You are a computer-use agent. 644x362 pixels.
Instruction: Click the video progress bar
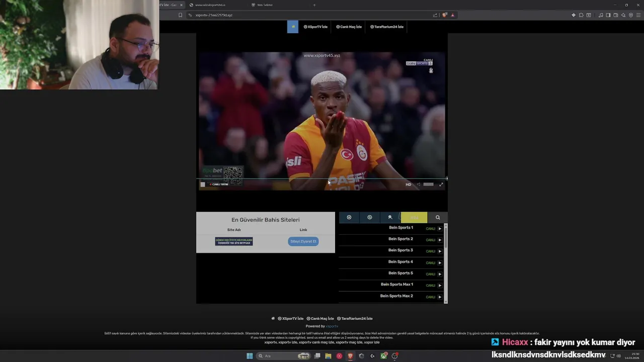pyautogui.click(x=321, y=178)
